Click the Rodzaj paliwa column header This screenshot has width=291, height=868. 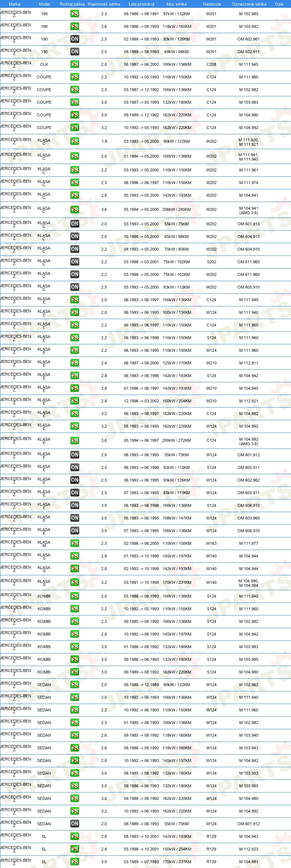point(72,4)
